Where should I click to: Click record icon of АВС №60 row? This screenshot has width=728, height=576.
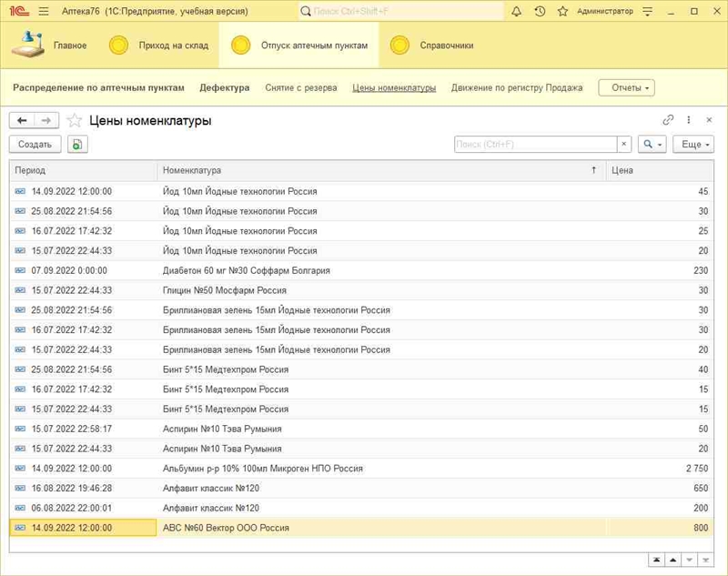(x=20, y=528)
